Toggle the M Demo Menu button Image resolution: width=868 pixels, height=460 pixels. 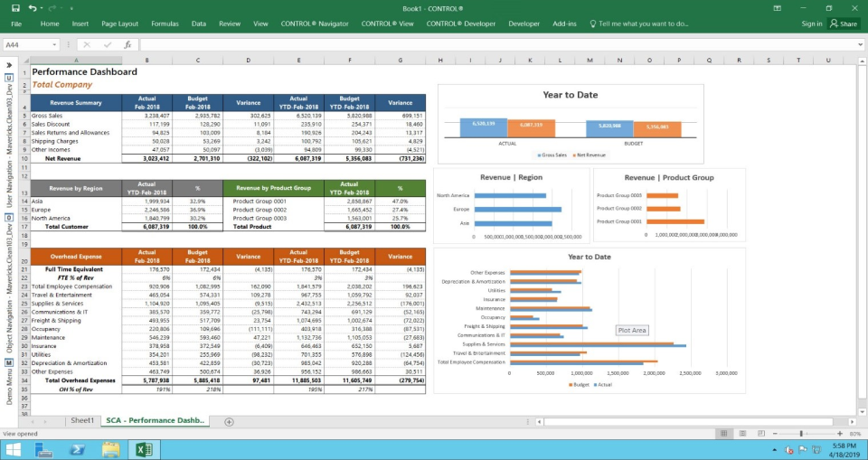(9, 363)
